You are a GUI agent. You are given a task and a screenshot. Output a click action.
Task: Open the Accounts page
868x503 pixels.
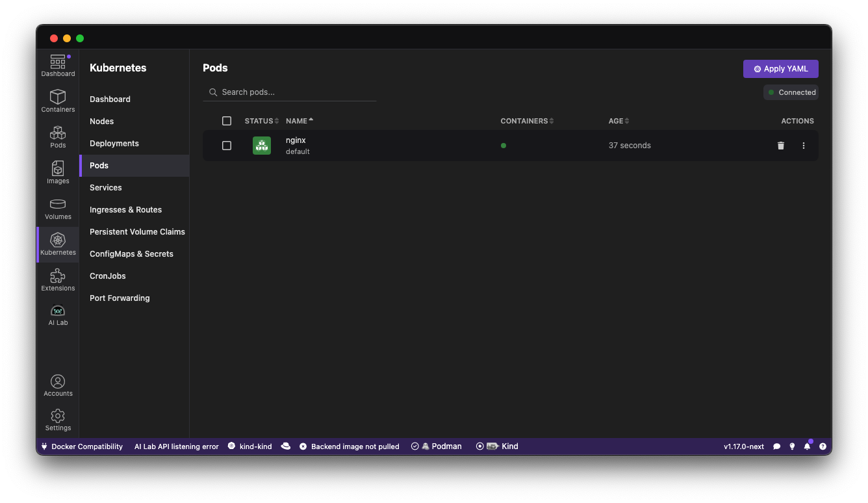[x=57, y=383]
